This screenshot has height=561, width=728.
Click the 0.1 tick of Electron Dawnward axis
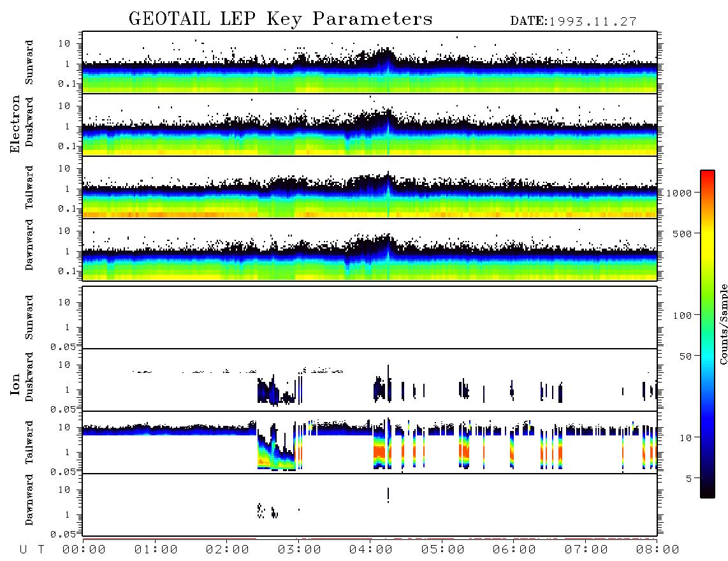tap(67, 271)
